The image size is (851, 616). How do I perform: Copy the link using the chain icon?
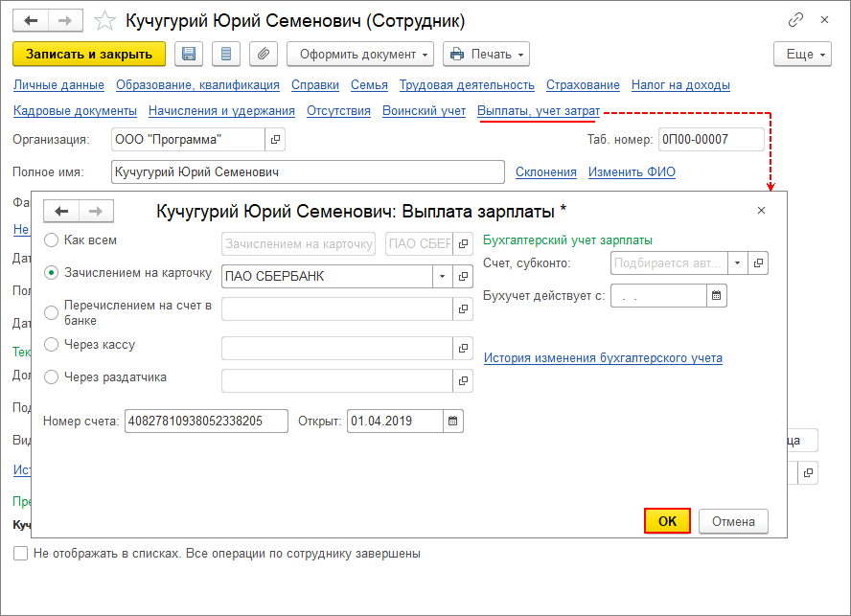795,20
